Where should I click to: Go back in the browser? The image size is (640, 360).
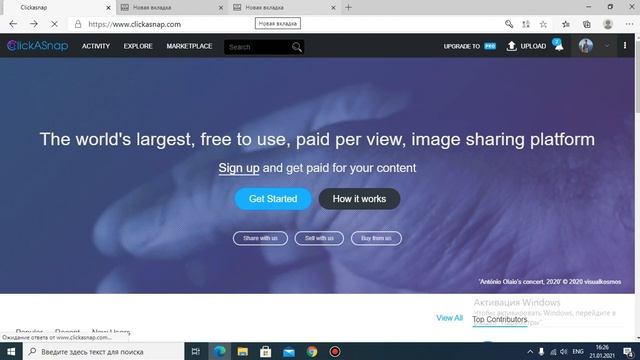click(13, 24)
